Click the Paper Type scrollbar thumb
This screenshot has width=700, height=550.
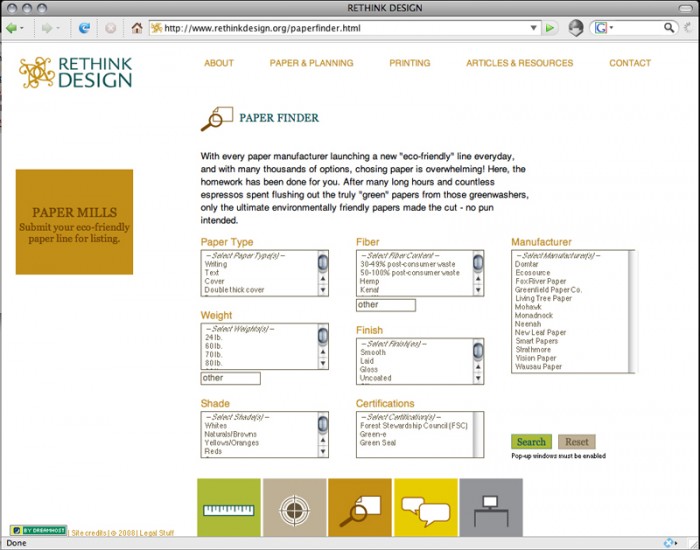[x=323, y=262]
